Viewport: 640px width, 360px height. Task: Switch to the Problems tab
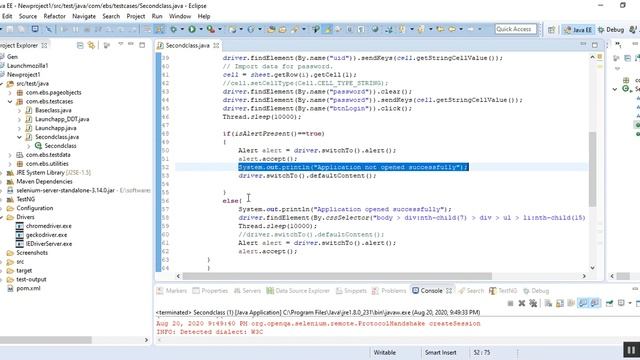(389, 291)
